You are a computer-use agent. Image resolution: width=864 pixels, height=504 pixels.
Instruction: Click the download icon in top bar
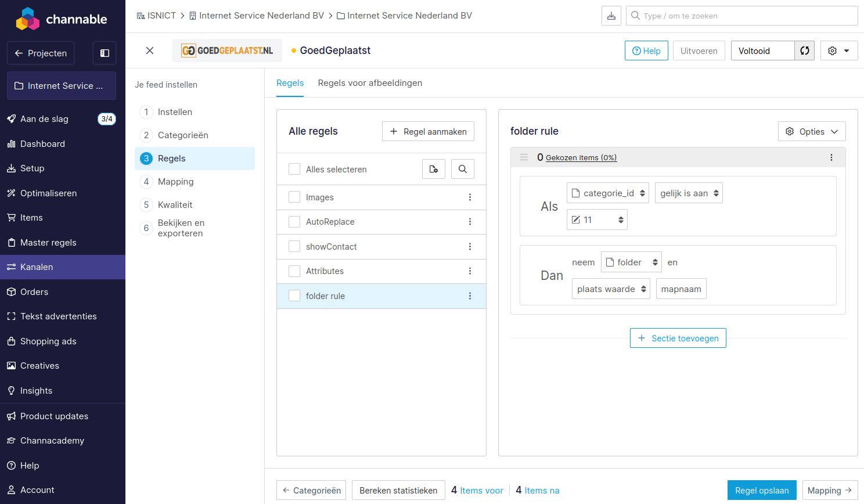(611, 16)
